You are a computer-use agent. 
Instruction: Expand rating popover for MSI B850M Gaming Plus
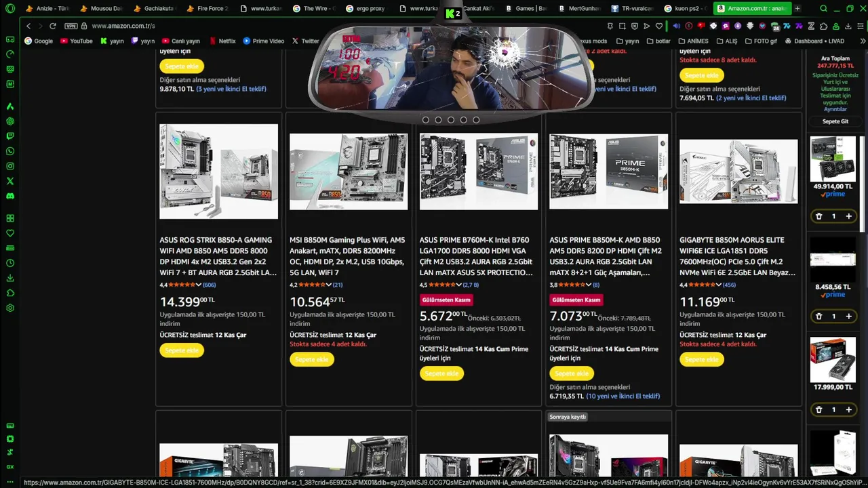coord(329,285)
